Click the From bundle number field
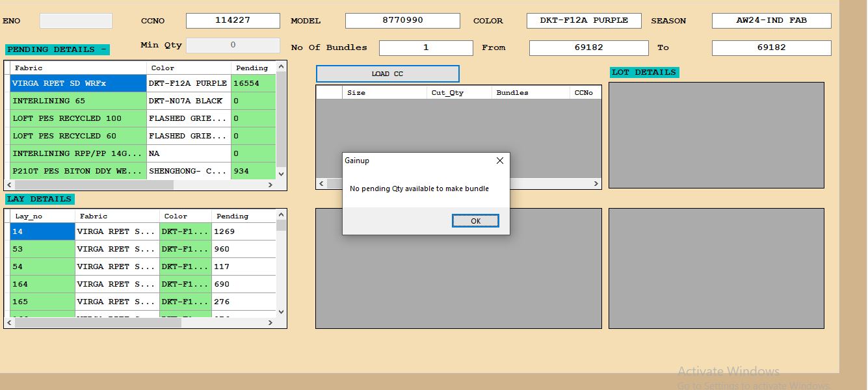The width and height of the screenshot is (868, 390). [588, 47]
